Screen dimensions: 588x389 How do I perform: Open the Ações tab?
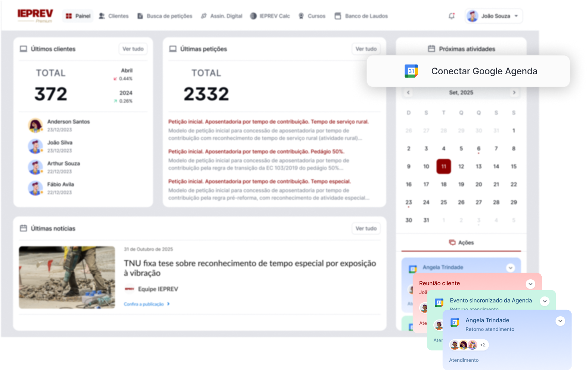(461, 243)
